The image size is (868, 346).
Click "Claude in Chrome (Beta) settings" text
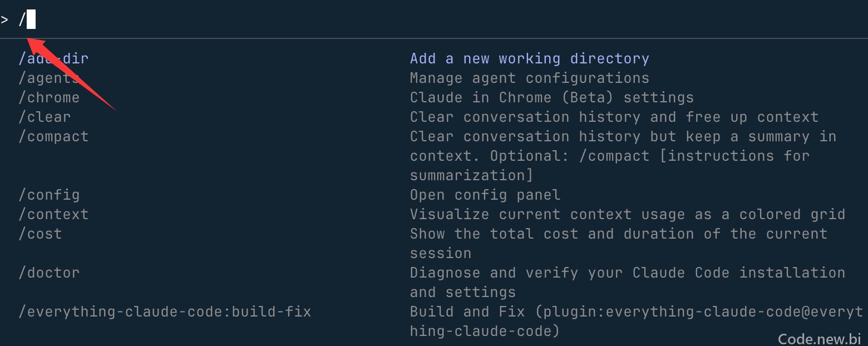coord(552,97)
